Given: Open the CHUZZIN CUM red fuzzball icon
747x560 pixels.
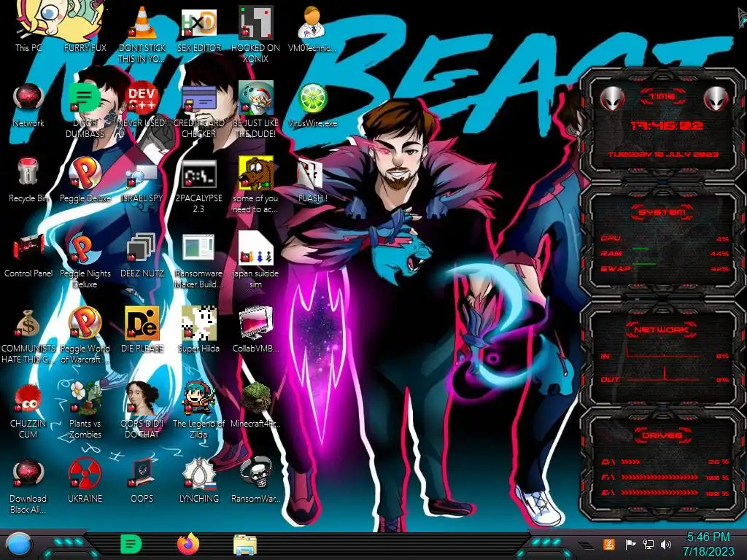Looking at the screenshot, I should coord(28,411).
